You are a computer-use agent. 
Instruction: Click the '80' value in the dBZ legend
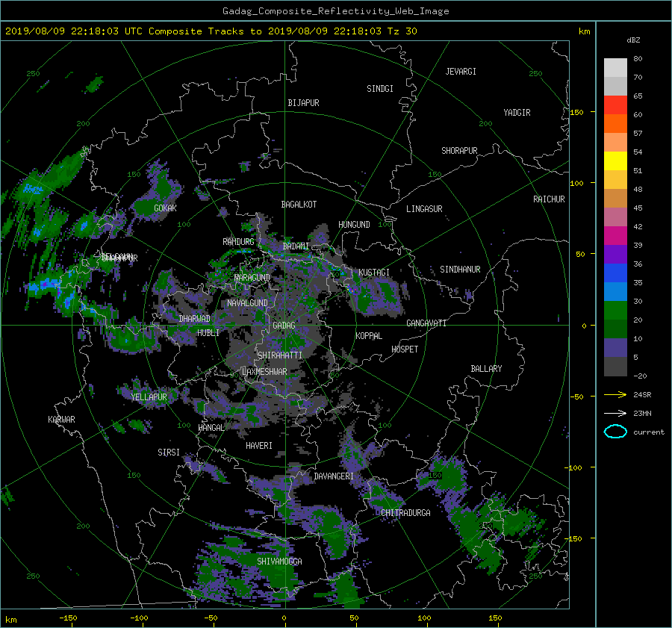(x=638, y=58)
